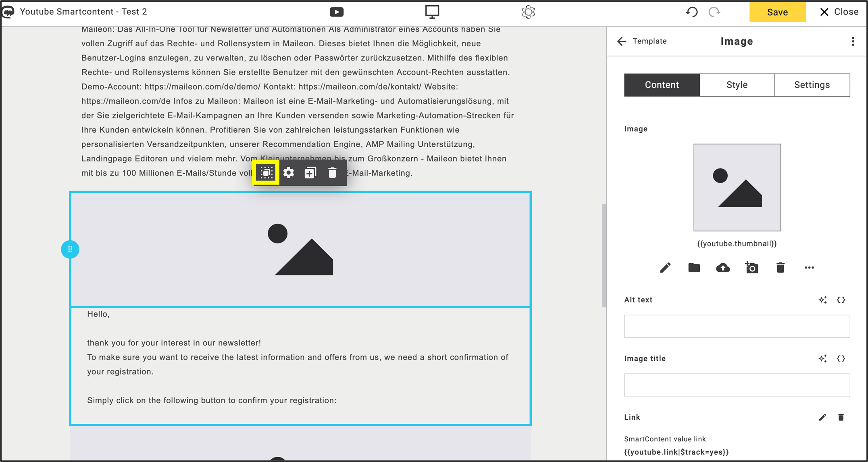This screenshot has height=462, width=868.
Task: Undo the last change
Action: (x=692, y=12)
